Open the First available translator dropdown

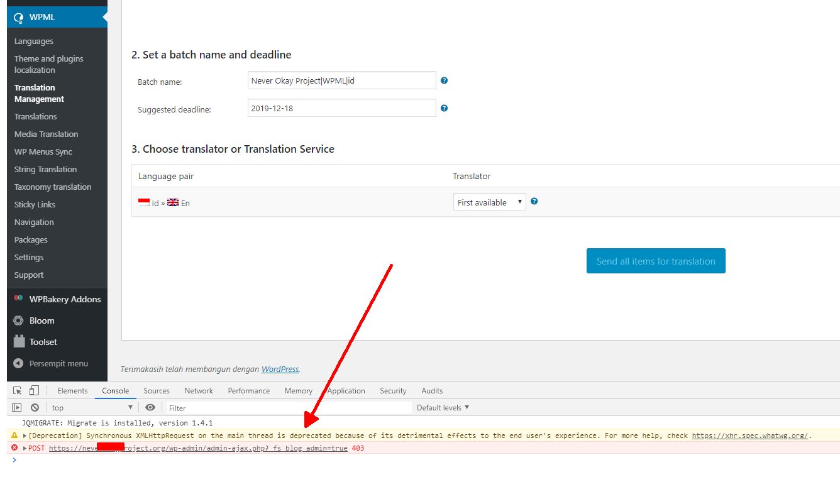(x=489, y=202)
